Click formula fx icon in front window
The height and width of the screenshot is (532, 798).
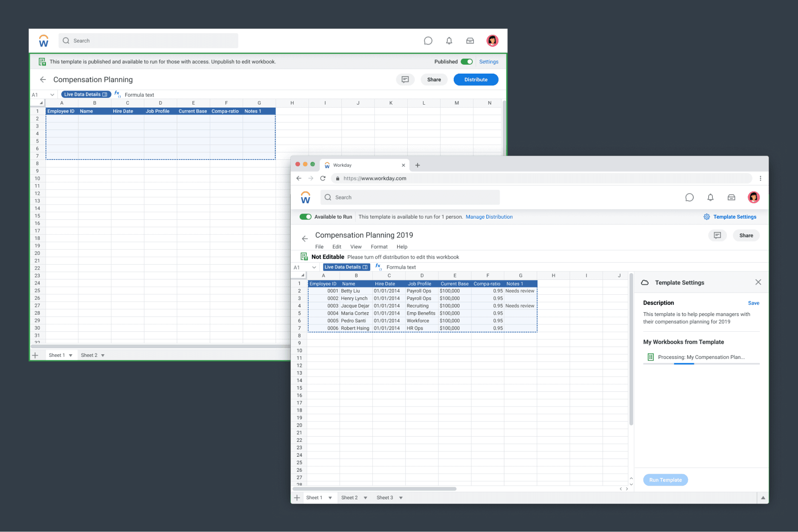(378, 267)
